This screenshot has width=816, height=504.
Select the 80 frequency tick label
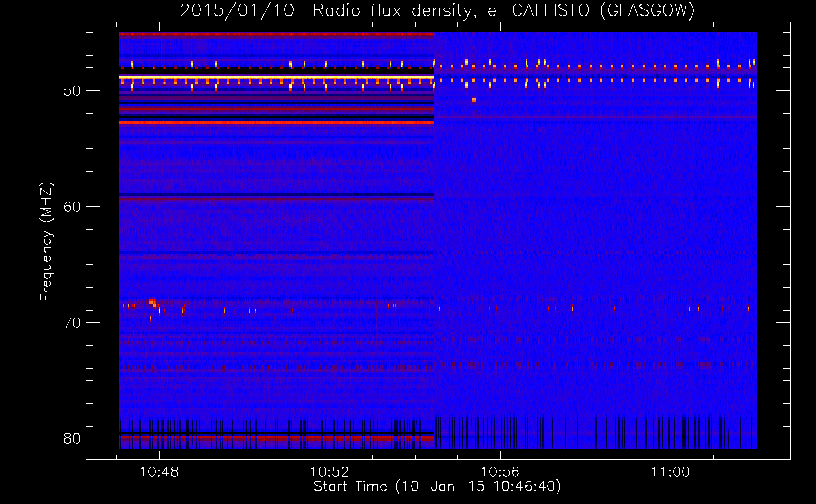72,438
